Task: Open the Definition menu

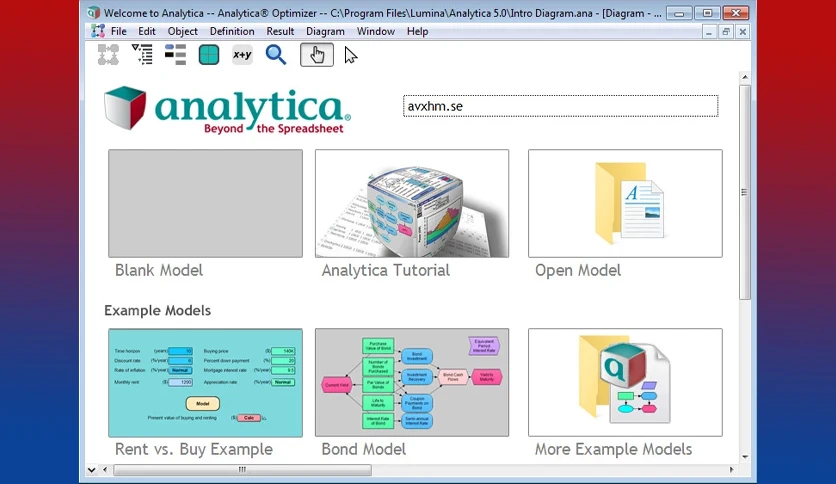Action: click(x=232, y=31)
